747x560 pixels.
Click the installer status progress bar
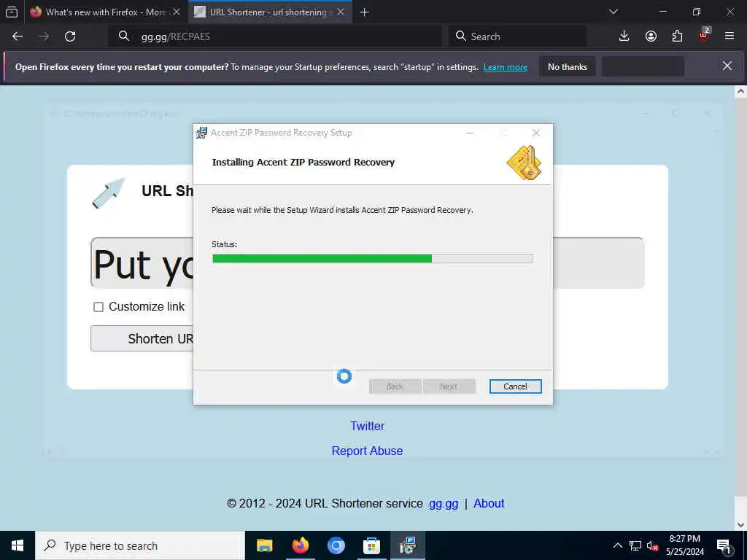tap(373, 259)
